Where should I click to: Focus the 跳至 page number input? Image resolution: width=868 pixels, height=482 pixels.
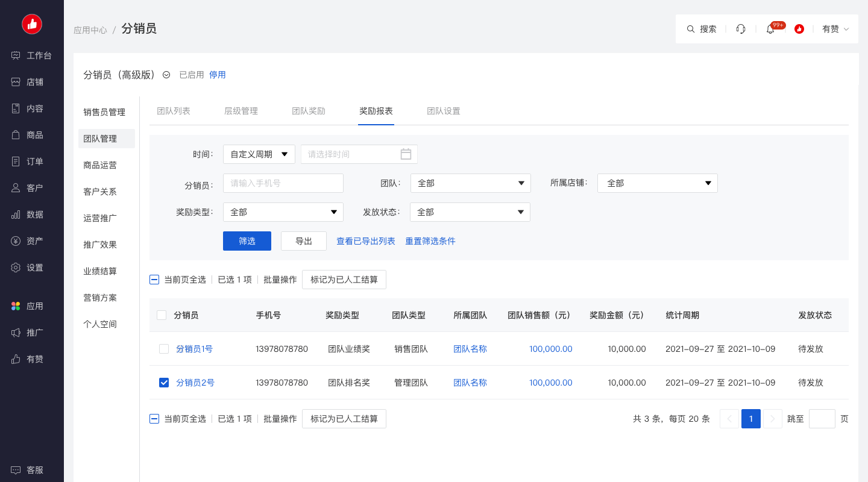[822, 419]
